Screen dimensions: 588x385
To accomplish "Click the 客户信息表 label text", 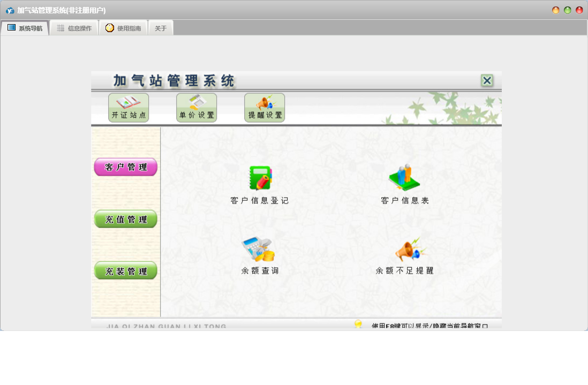I will 405,201.
